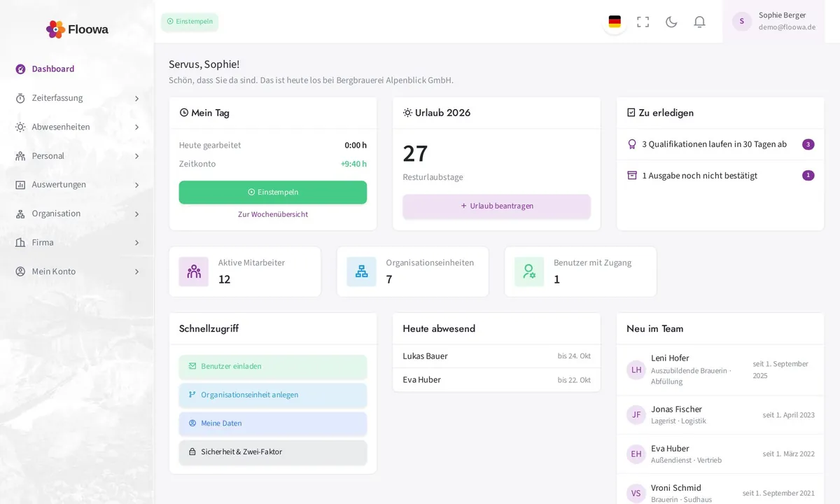Click the Floowa flower logo
The width and height of the screenshot is (840, 504).
click(55, 29)
